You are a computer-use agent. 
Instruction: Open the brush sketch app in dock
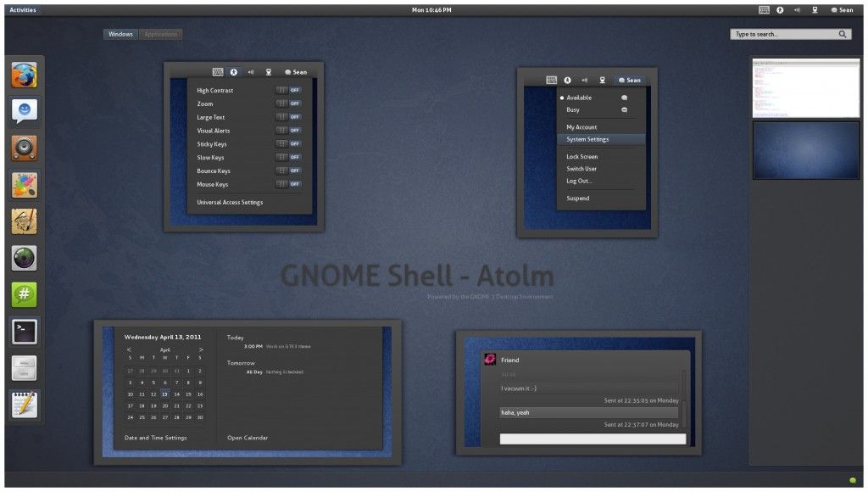[25, 221]
